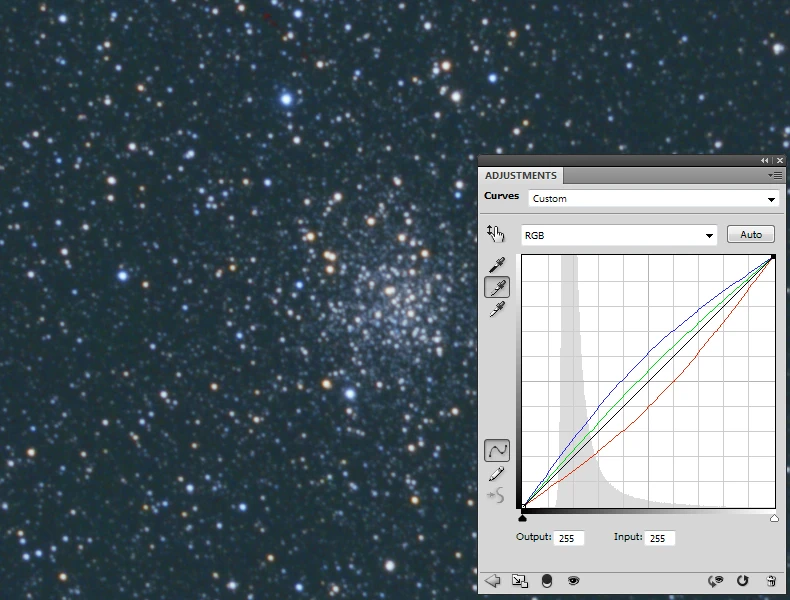Switch panel to expanded view
790x600 pixels.
pos(519,580)
